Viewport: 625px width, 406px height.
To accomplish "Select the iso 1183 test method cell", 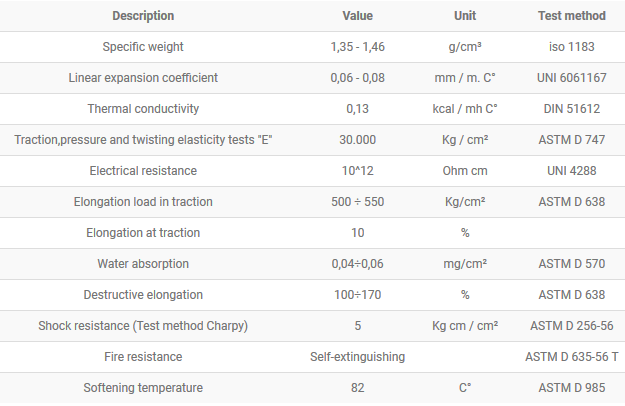I will pos(572,47).
